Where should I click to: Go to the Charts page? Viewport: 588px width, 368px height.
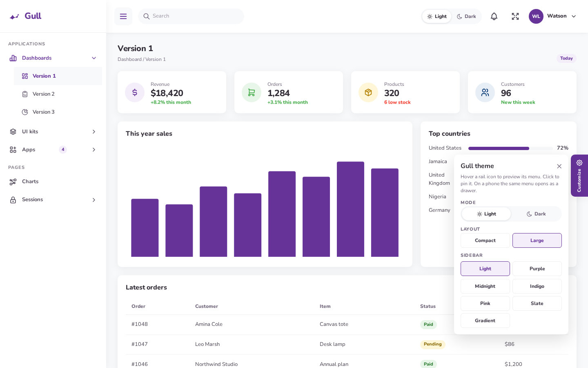click(x=53, y=182)
